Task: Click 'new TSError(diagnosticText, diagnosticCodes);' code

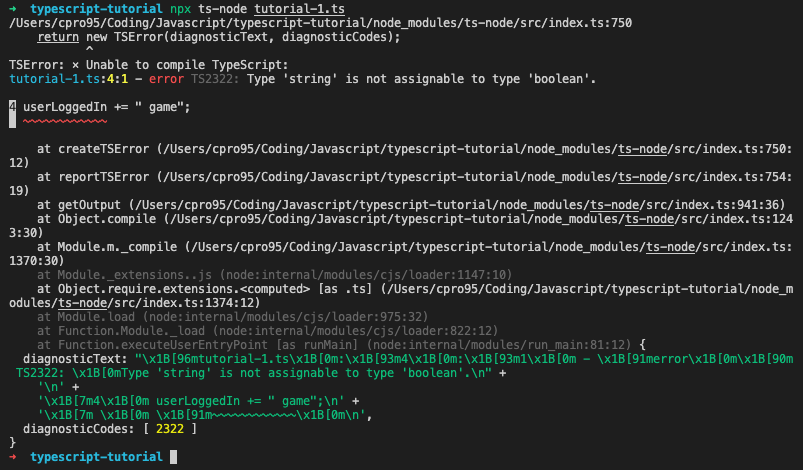Action: [243, 37]
